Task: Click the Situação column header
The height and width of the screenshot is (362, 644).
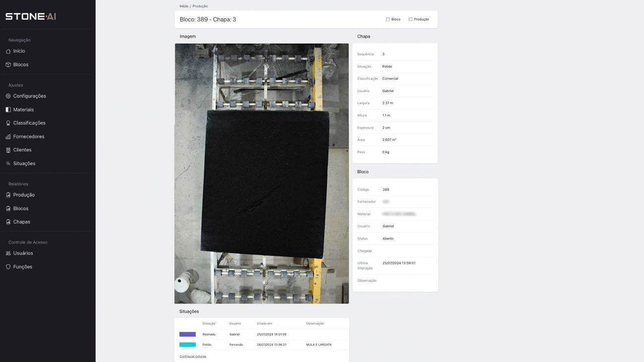Action: [x=209, y=323]
